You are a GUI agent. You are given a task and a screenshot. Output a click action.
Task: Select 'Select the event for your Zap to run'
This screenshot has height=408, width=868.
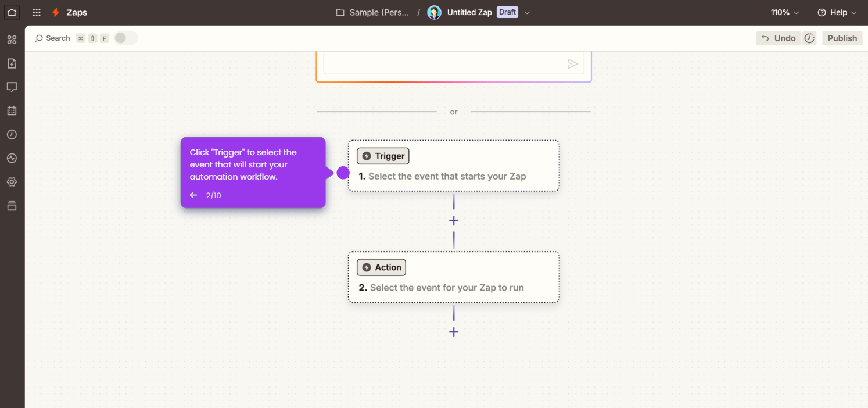click(454, 277)
